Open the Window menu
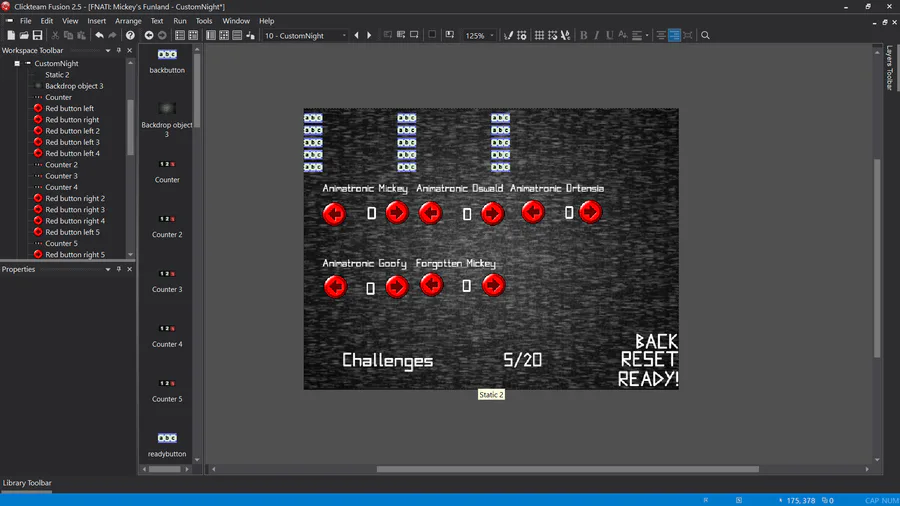This screenshot has width=900, height=506. tap(236, 21)
